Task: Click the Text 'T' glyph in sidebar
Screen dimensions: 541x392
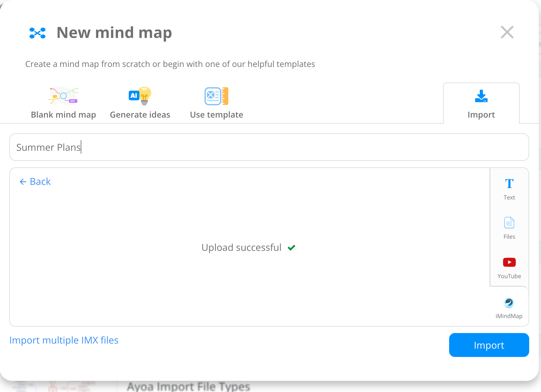Action: pyautogui.click(x=509, y=183)
